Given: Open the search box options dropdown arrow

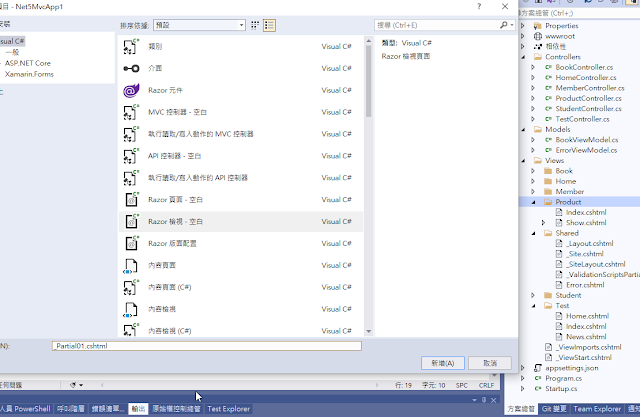Looking at the screenshot, I should (x=512, y=25).
